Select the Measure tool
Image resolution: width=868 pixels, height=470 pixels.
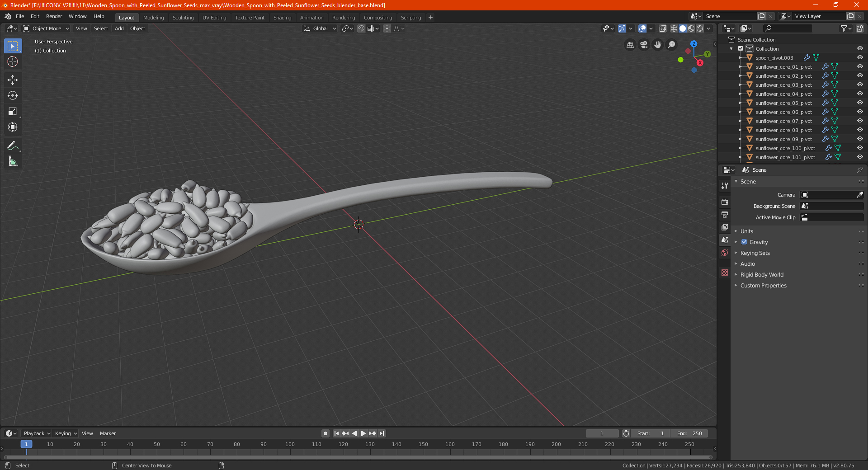click(x=13, y=161)
